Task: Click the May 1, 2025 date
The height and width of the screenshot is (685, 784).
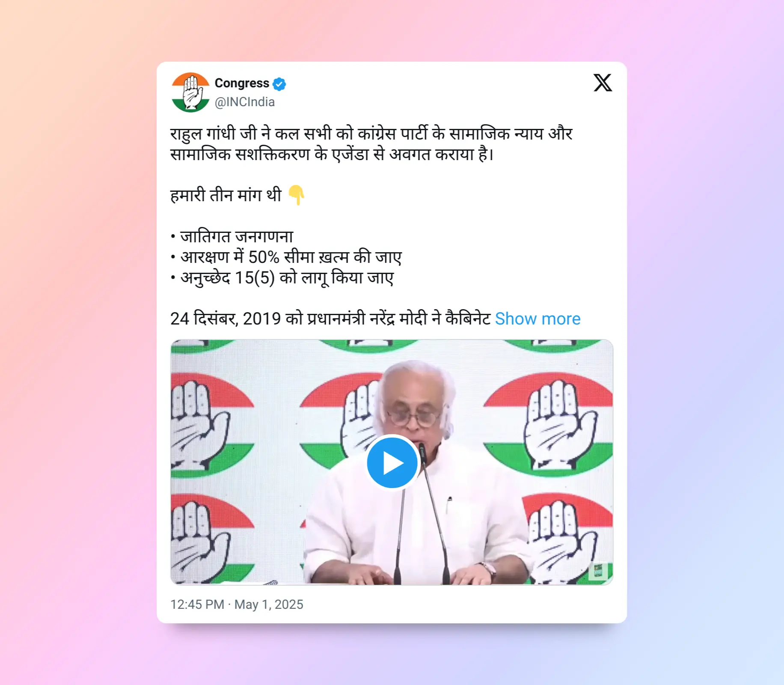Action: tap(269, 604)
